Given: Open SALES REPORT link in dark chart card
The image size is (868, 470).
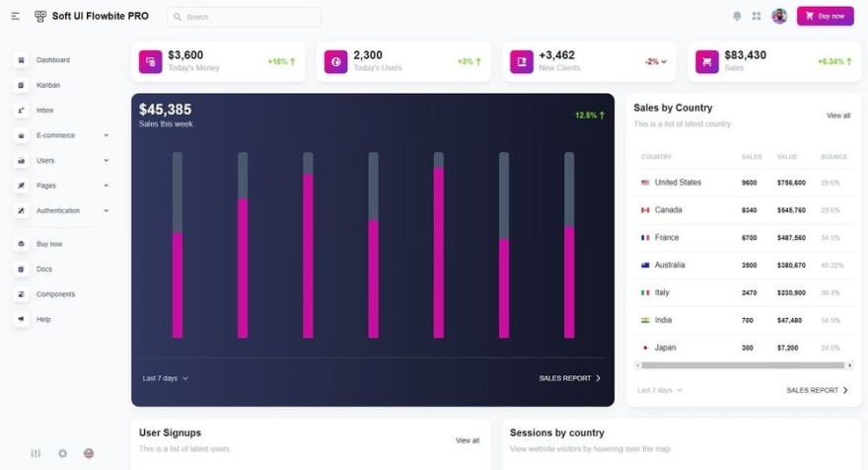Looking at the screenshot, I should [x=570, y=378].
